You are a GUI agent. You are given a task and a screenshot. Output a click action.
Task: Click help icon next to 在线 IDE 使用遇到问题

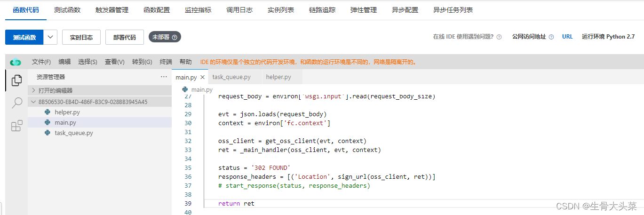(499, 37)
